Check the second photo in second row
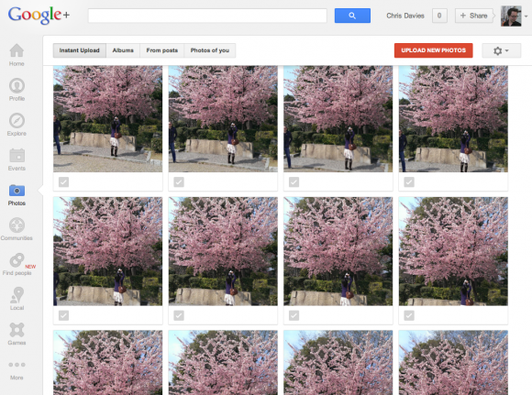 (x=179, y=315)
